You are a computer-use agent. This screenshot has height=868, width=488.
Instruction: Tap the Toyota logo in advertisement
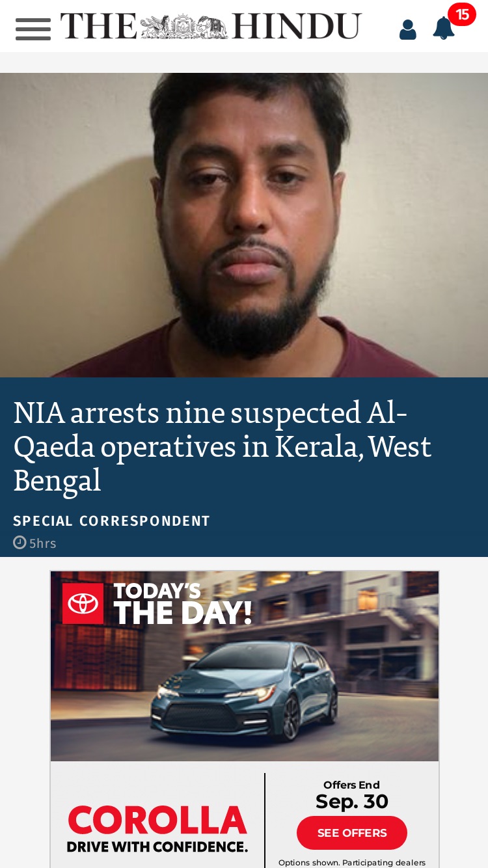click(x=83, y=603)
